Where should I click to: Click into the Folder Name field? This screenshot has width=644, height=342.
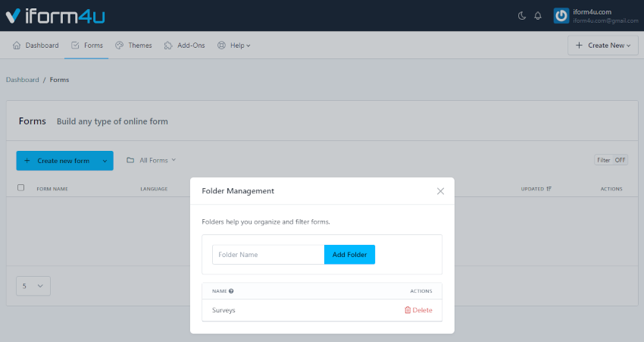coord(268,255)
